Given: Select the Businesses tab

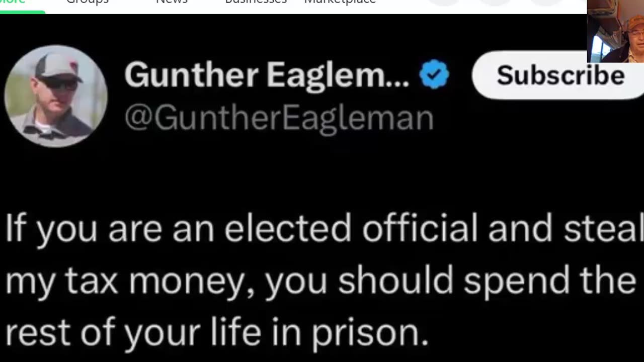Looking at the screenshot, I should coord(256,2).
